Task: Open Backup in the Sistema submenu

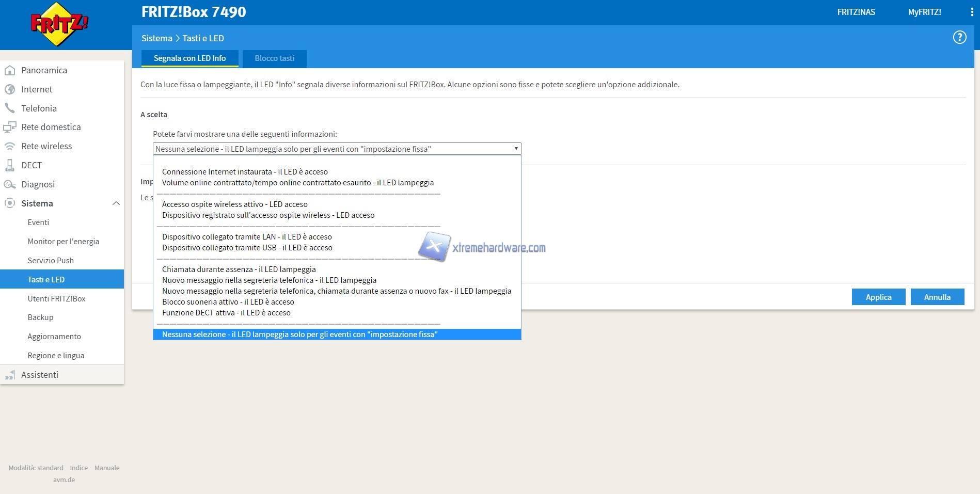Action: tap(40, 317)
